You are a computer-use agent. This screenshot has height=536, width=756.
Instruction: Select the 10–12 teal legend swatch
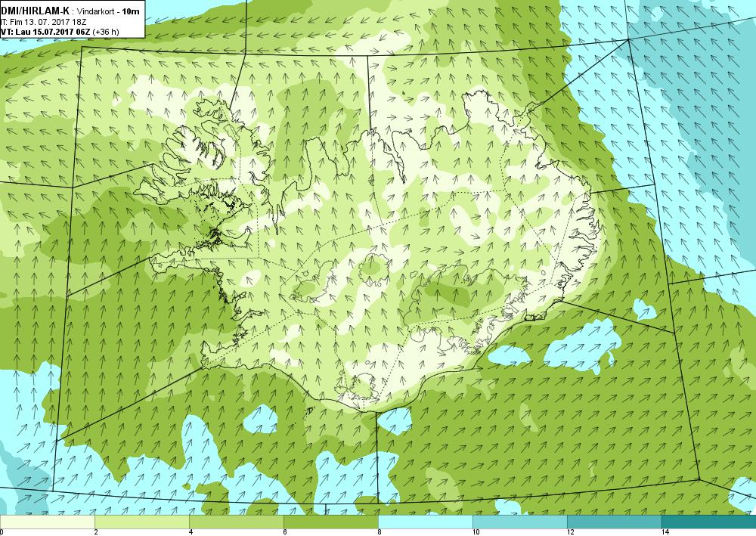pyautogui.click(x=520, y=522)
